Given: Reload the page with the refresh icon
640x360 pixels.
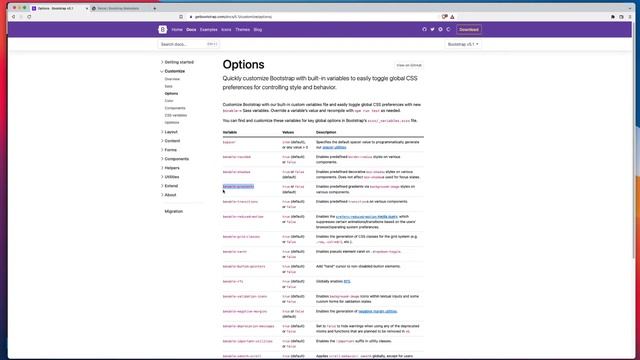Looking at the screenshot, I should click(x=29, y=17).
